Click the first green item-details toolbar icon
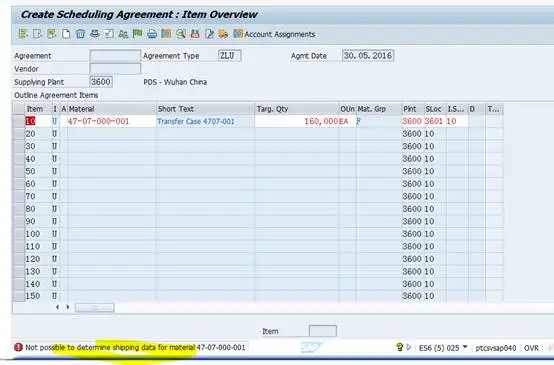Image resolution: width=554 pixels, height=365 pixels. (x=23, y=34)
